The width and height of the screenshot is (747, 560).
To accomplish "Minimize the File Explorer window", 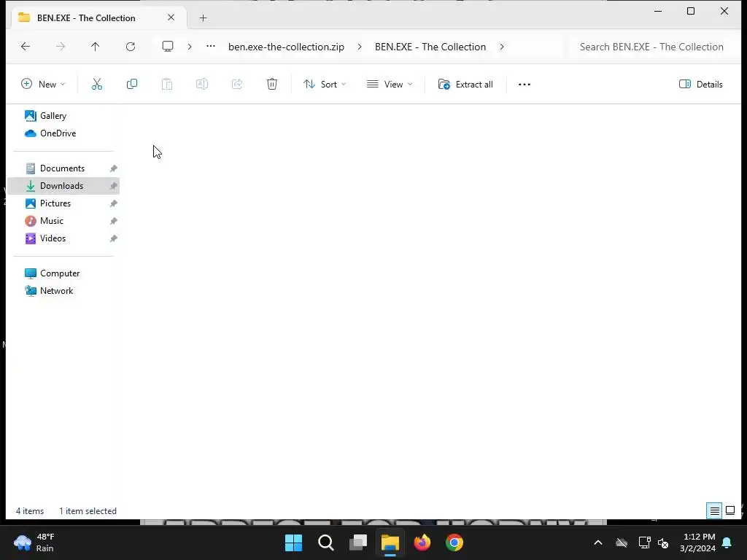I will (659, 11).
